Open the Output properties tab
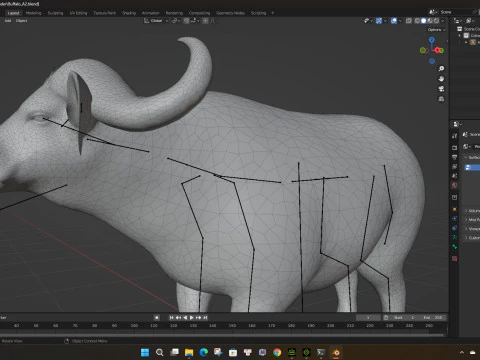Image resolution: width=480 pixels, height=360 pixels. tap(454, 157)
